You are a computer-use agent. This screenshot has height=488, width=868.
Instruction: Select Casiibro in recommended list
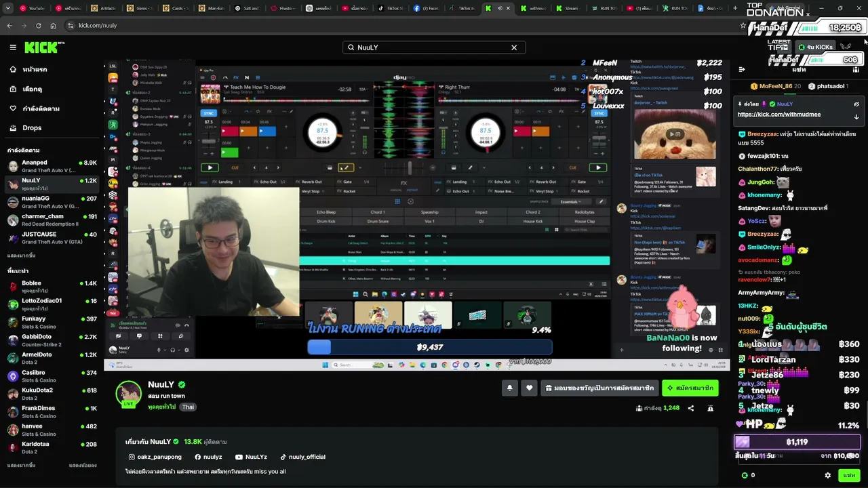pos(52,376)
